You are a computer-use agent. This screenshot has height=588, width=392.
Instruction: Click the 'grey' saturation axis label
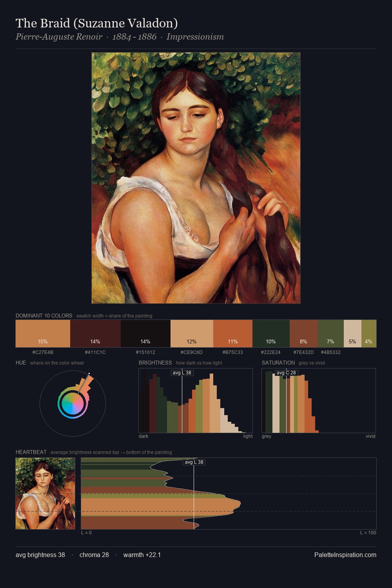pyautogui.click(x=267, y=436)
